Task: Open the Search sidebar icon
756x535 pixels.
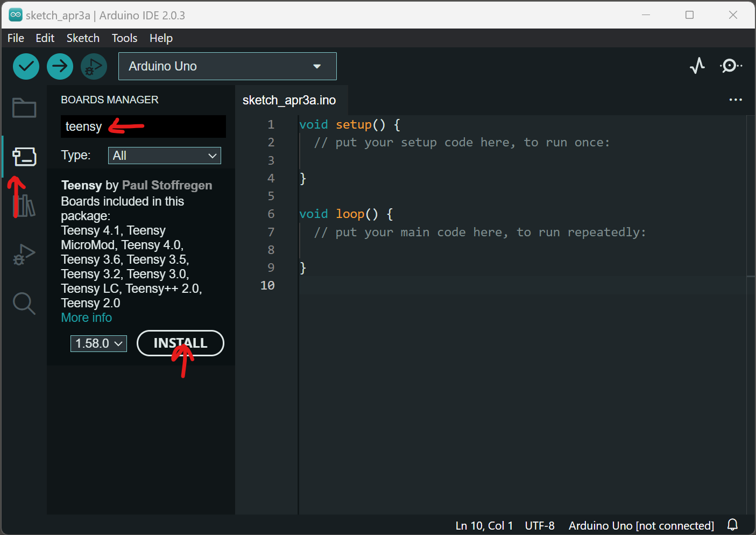Action: (x=24, y=304)
